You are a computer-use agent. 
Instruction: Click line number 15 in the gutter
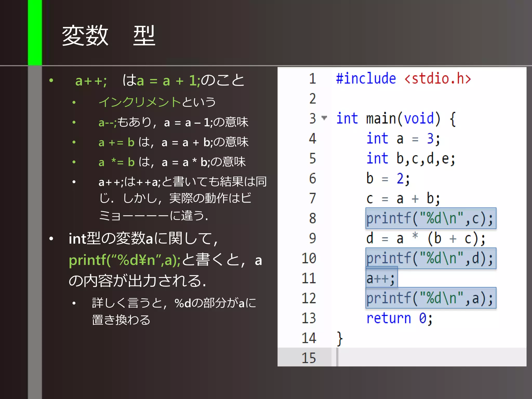click(309, 358)
